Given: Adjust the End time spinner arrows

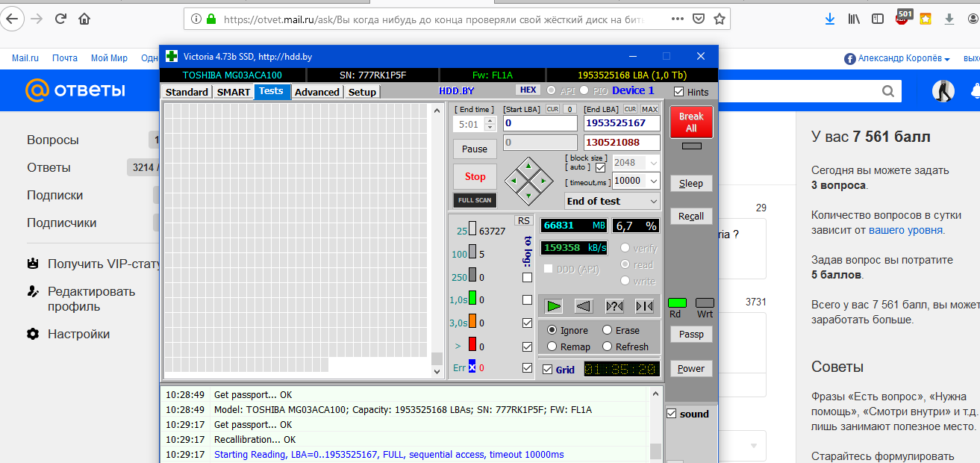Looking at the screenshot, I should [490, 124].
